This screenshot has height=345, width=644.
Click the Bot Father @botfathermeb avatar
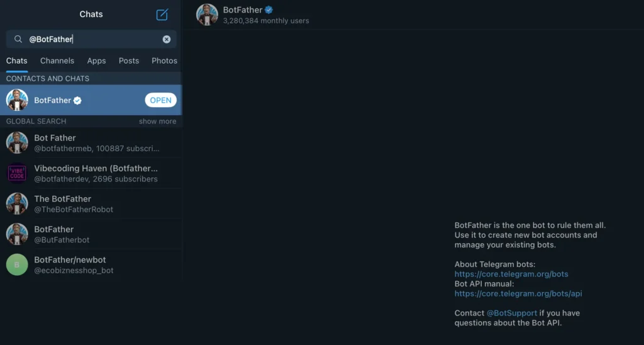point(17,143)
